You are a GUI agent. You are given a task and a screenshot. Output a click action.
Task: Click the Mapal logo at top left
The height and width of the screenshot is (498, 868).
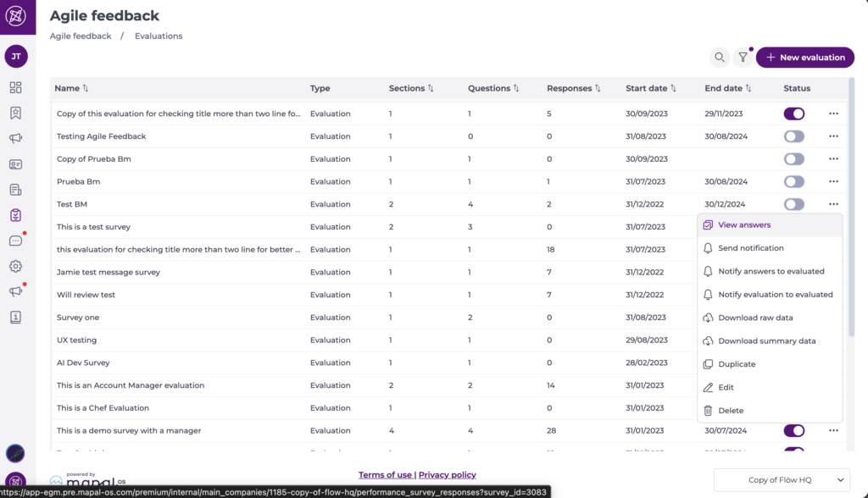pos(17,17)
